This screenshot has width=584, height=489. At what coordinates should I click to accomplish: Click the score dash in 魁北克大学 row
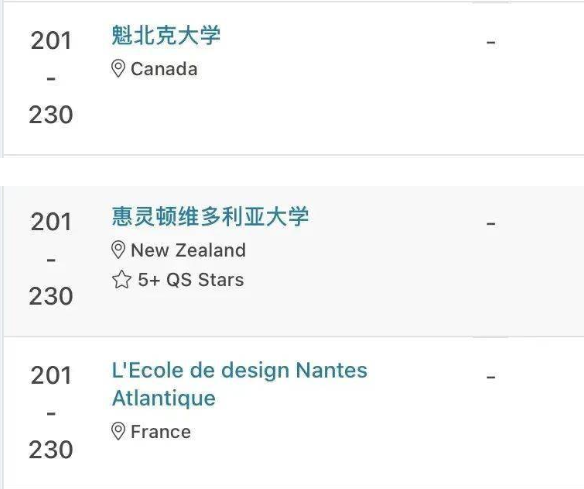point(491,42)
